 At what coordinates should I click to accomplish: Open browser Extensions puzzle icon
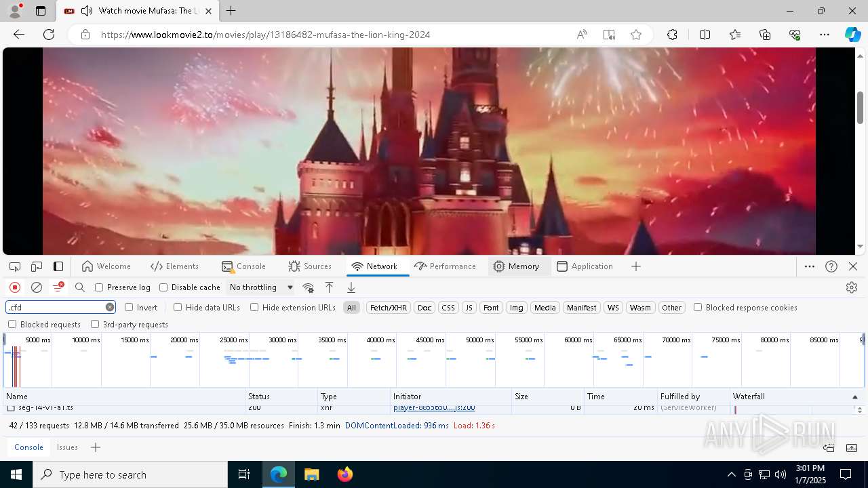tap(672, 35)
